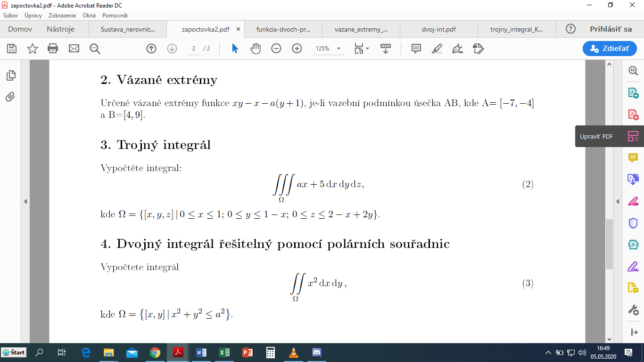Open the pink Redact tool in right pane
This screenshot has height=362, width=644.
[x=633, y=201]
